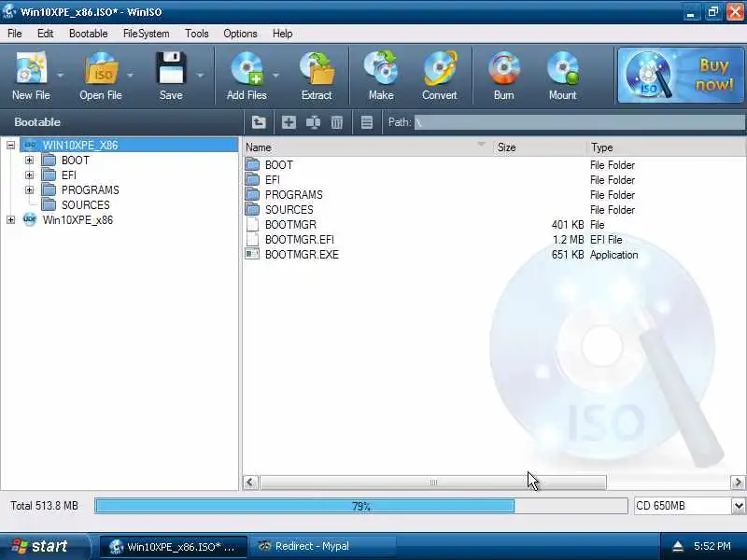Image resolution: width=747 pixels, height=560 pixels.
Task: Click the list view mode icon
Action: coord(367,122)
